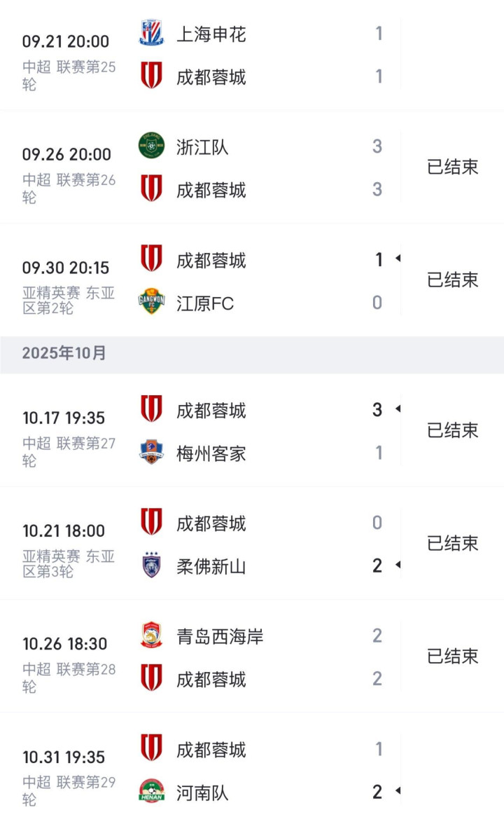Tap the Meizhou Hakka team logo
This screenshot has height=824, width=504.
tap(151, 452)
